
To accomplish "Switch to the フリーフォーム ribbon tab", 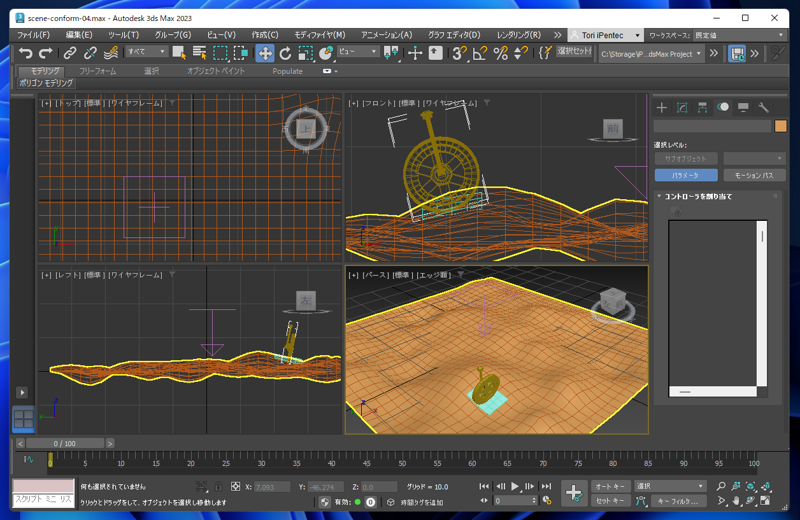I will 97,71.
